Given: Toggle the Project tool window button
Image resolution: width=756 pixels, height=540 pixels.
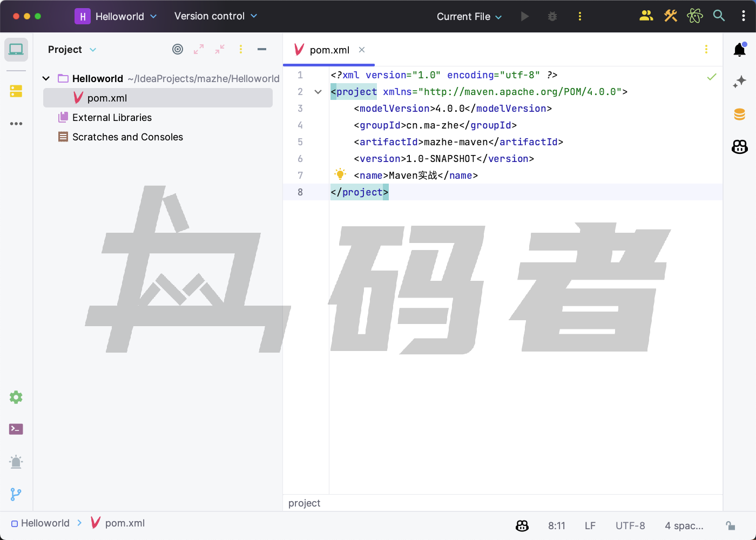Looking at the screenshot, I should coord(16,50).
